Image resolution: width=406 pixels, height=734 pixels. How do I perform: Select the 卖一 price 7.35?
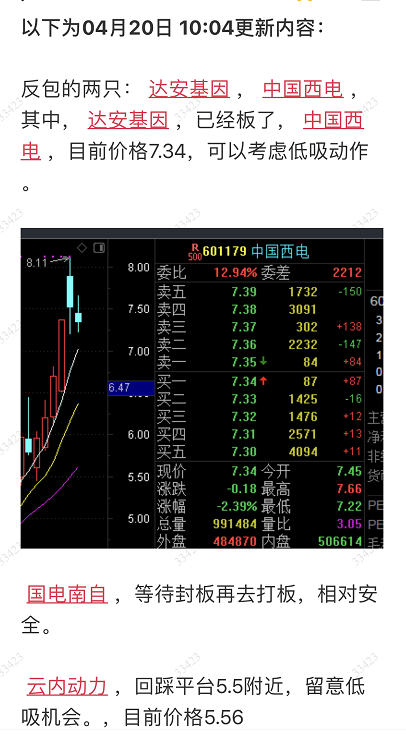pos(244,362)
